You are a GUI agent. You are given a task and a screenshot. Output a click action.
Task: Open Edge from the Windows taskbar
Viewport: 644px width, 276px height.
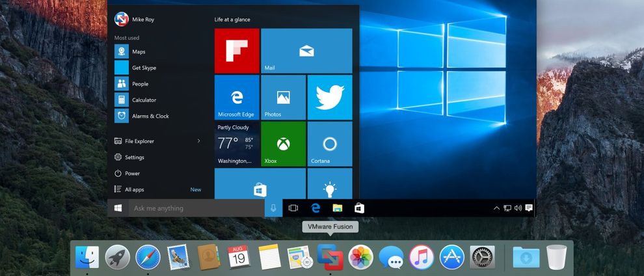pos(315,208)
